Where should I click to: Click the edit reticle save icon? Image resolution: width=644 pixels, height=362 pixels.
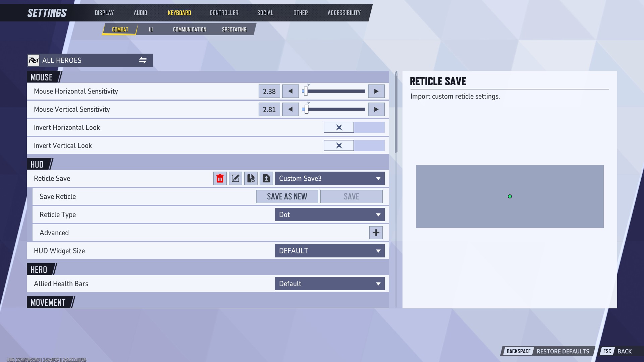point(235,178)
